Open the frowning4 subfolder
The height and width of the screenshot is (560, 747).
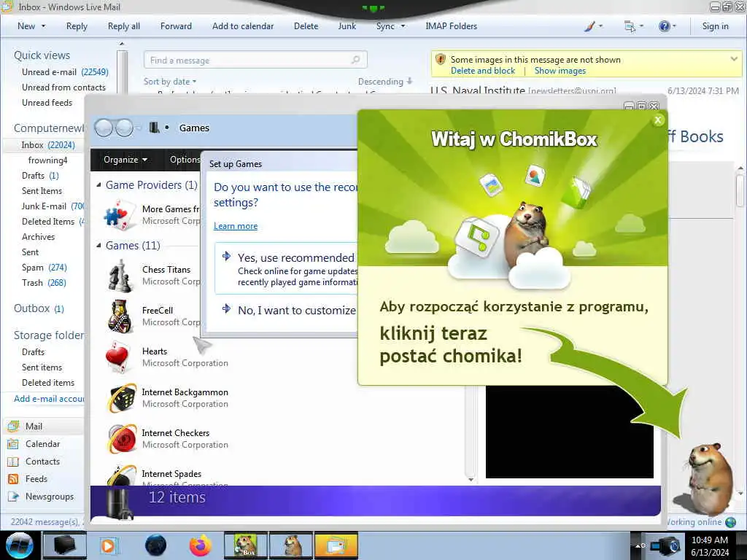[x=47, y=160]
